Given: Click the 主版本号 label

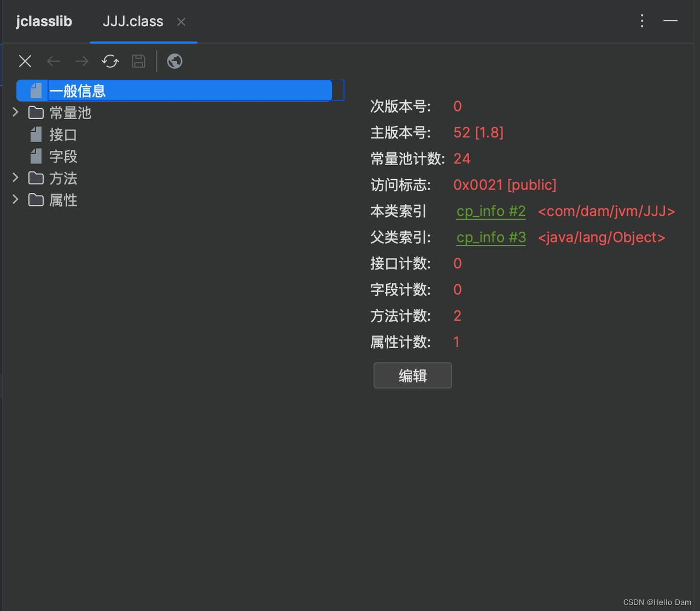Looking at the screenshot, I should click(401, 133).
